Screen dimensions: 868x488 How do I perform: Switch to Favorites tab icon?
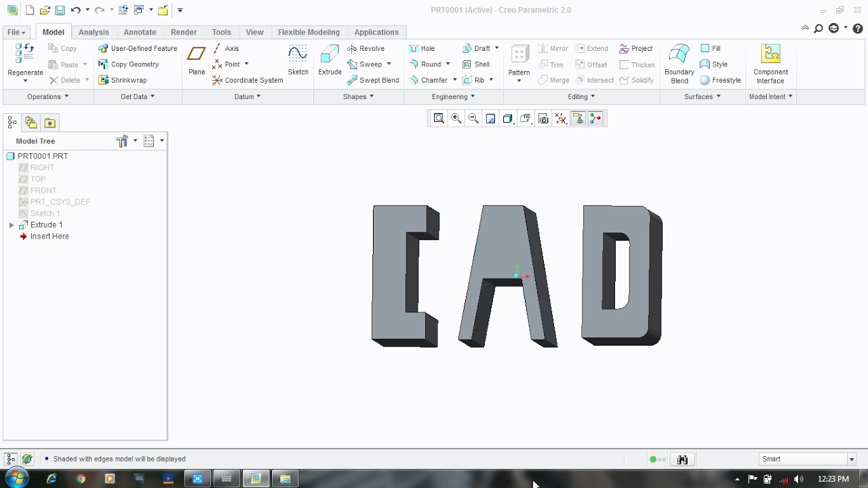point(50,123)
